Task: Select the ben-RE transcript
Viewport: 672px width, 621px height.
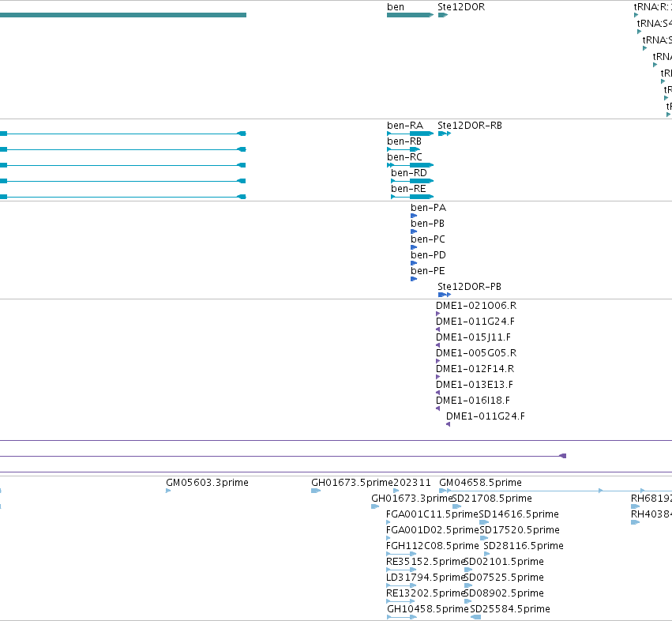Action: click(412, 197)
